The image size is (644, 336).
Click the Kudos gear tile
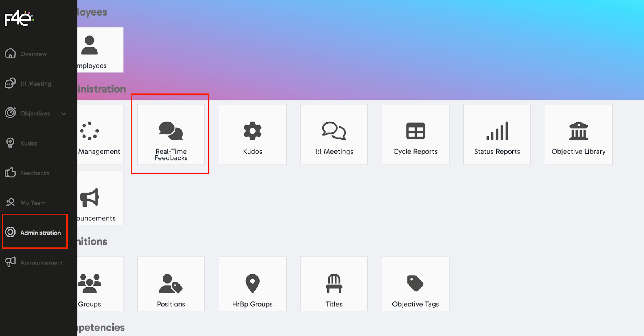(x=252, y=134)
